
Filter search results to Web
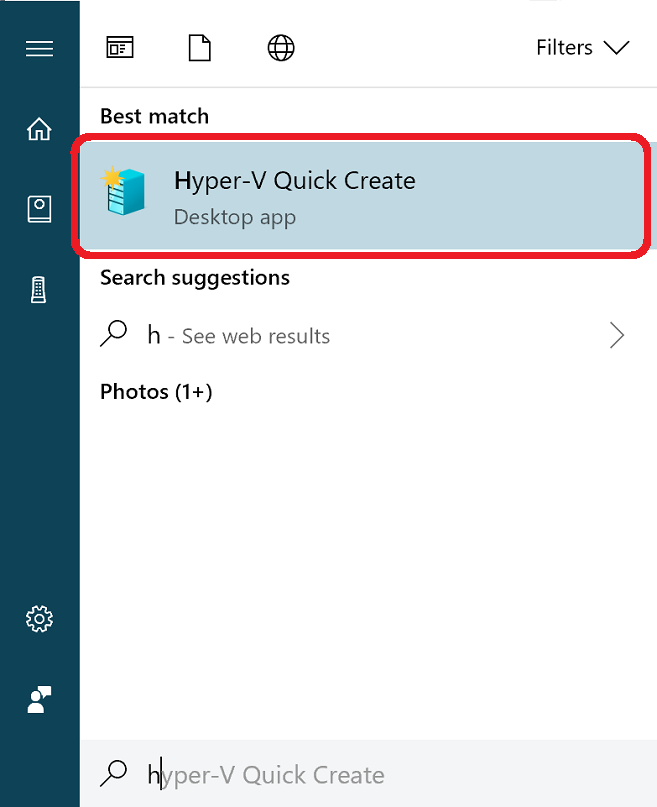point(280,47)
